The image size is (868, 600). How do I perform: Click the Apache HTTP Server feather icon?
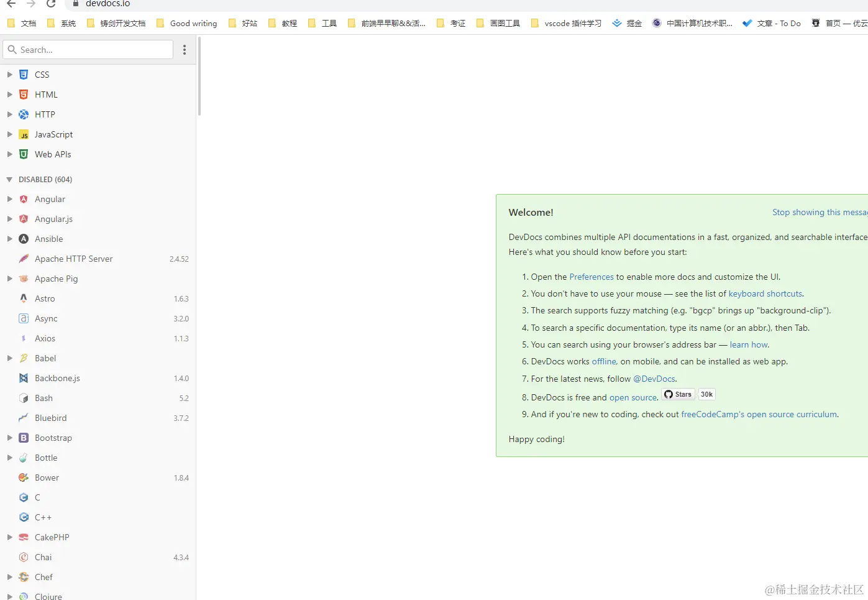pyautogui.click(x=24, y=259)
